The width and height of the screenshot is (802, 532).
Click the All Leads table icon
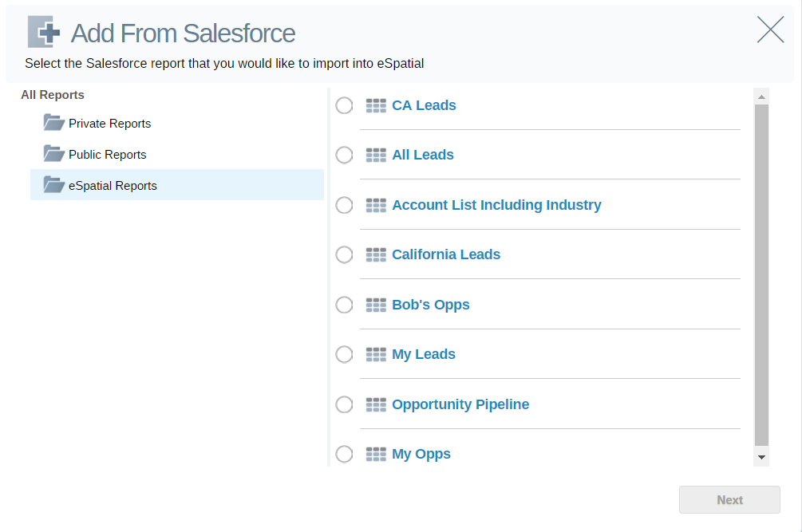(x=376, y=155)
